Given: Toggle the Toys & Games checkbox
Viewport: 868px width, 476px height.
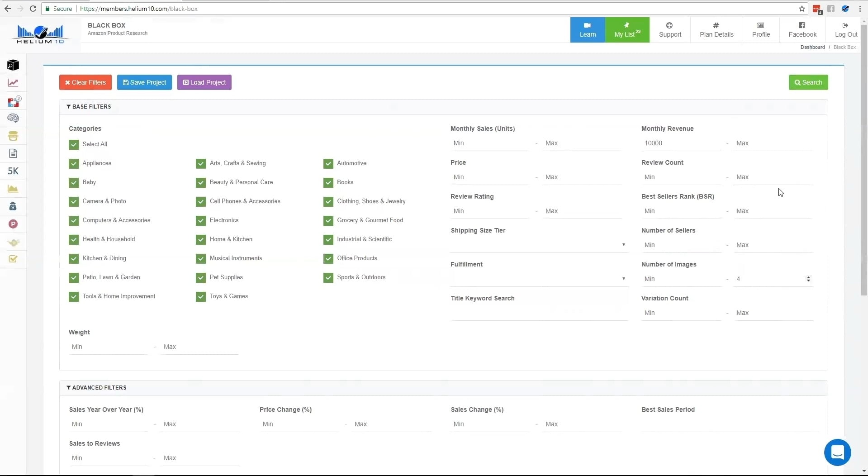Looking at the screenshot, I should (x=201, y=296).
